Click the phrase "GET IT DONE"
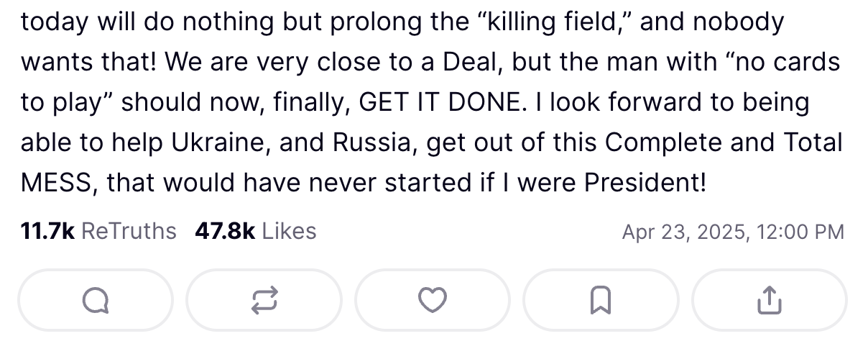Image resolution: width=868 pixels, height=354 pixels. click(438, 103)
